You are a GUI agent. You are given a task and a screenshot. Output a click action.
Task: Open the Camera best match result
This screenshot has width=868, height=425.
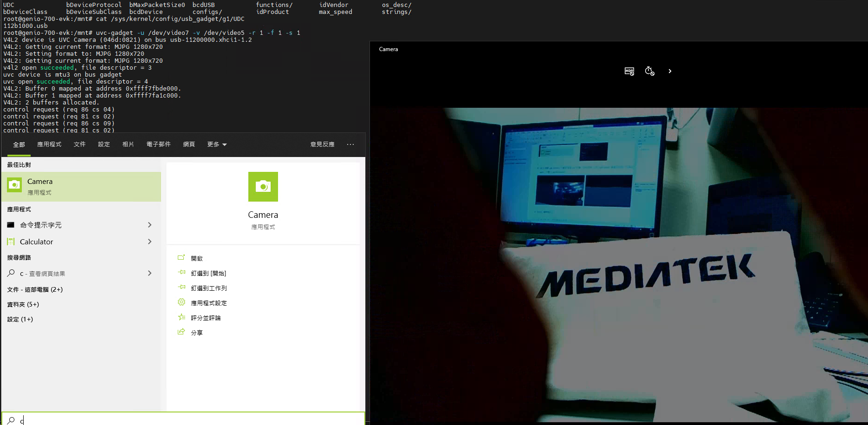pos(81,186)
